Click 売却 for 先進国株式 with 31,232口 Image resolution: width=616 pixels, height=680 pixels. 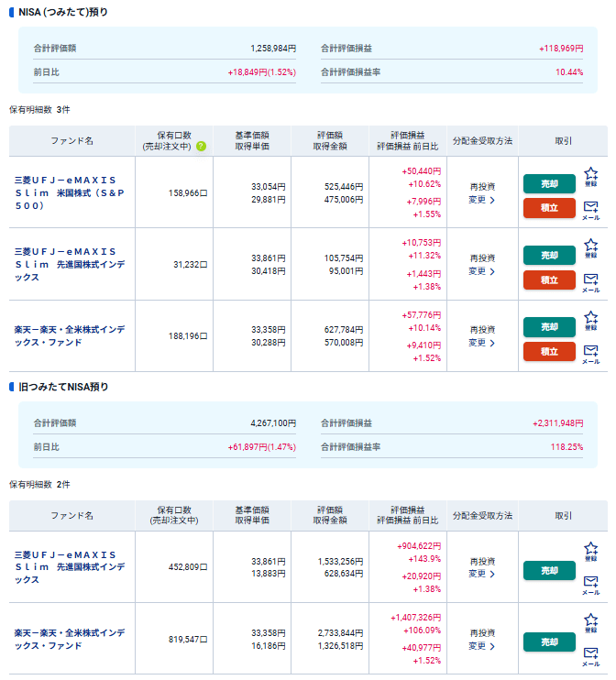(x=549, y=256)
